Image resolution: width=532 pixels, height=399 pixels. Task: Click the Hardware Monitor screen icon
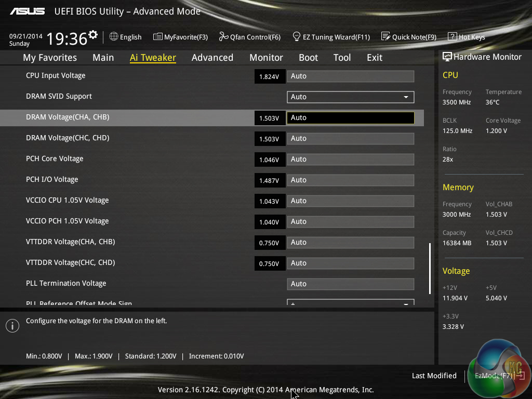(x=447, y=57)
